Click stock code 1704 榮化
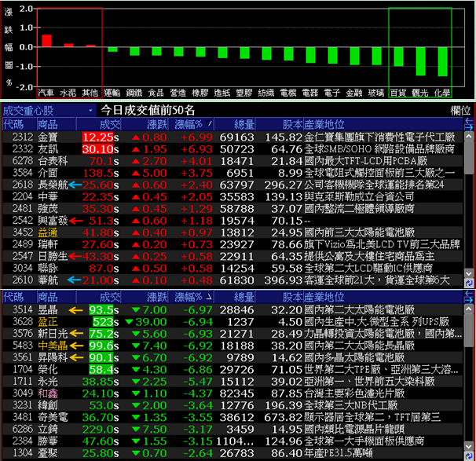 (23, 369)
